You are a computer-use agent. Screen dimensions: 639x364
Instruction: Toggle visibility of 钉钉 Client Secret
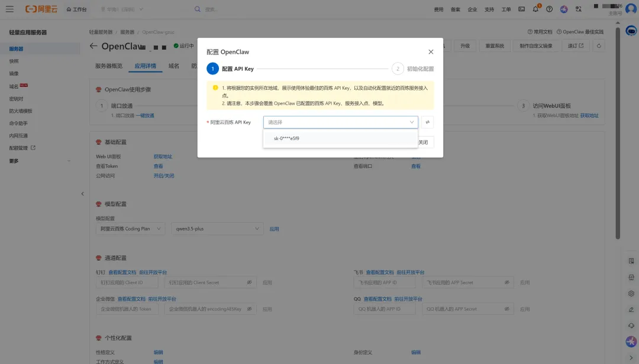pyautogui.click(x=250, y=282)
